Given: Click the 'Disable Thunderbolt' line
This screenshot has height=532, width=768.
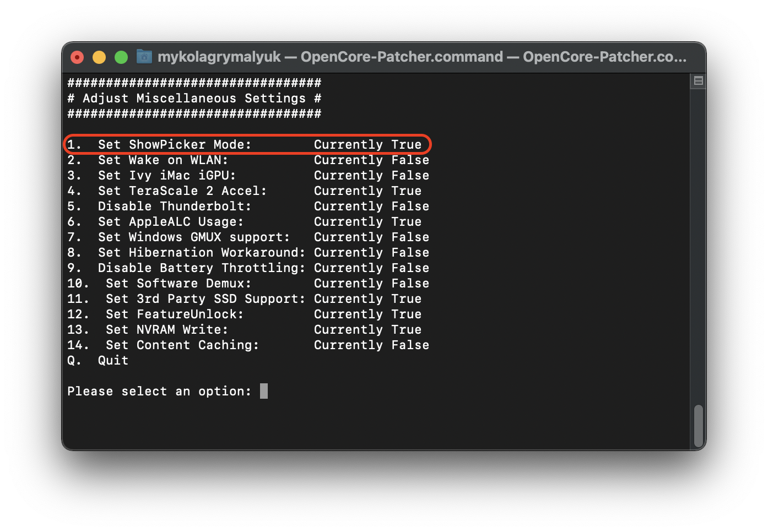Looking at the screenshot, I should [x=174, y=207].
